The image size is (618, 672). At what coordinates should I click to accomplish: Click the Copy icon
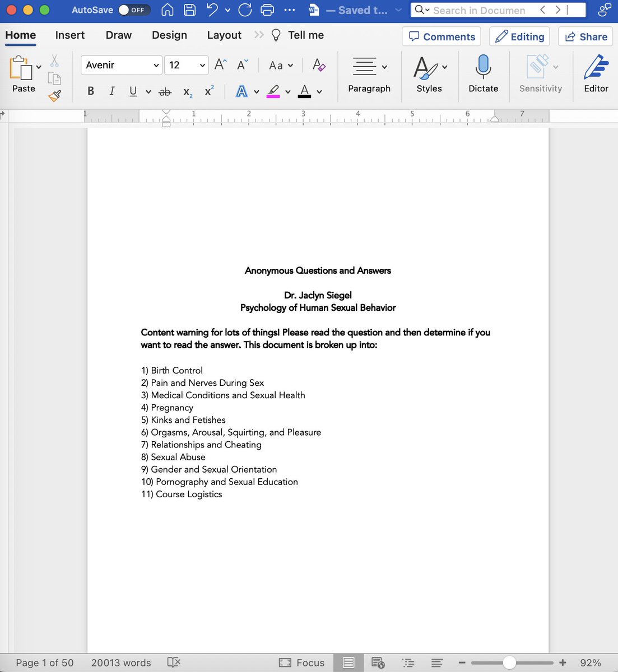(54, 78)
